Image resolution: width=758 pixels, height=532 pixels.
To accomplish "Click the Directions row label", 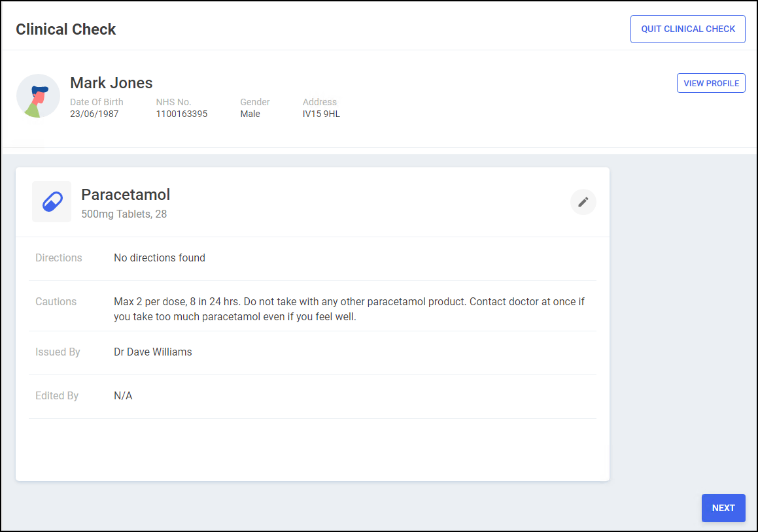I will [59, 258].
